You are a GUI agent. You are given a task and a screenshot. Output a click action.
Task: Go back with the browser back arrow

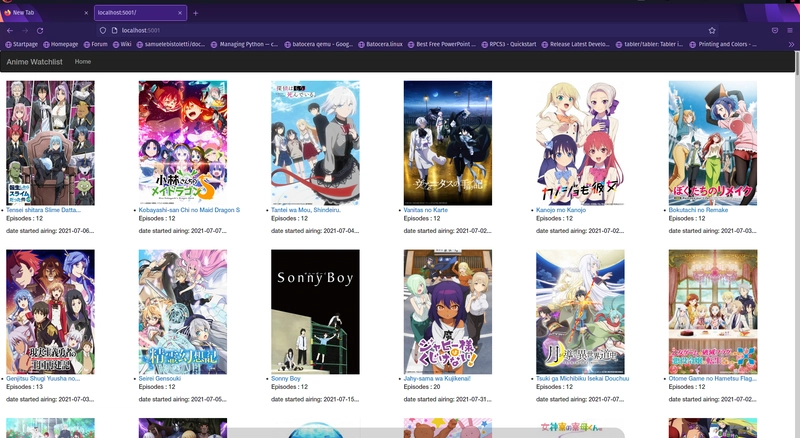click(10, 31)
